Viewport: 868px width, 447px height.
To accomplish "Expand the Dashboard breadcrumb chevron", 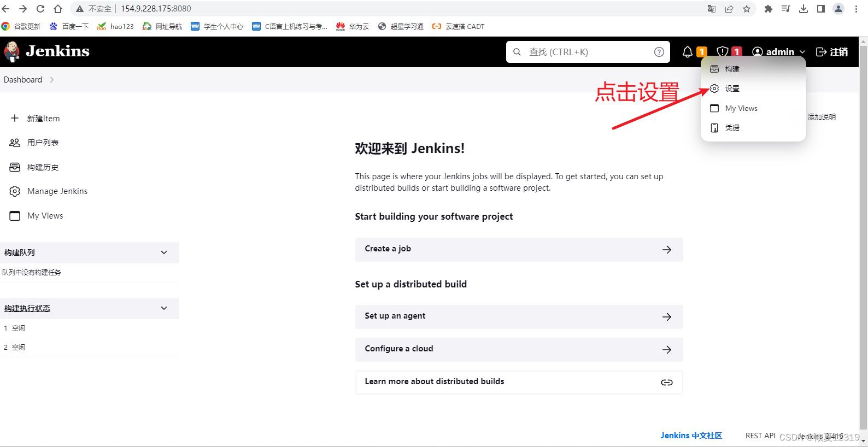I will pos(52,80).
